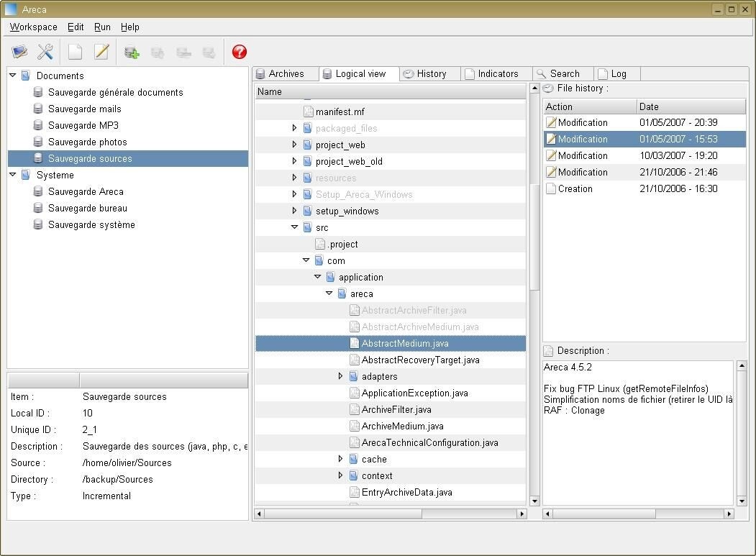Expand the project_web folder
The width and height of the screenshot is (756, 556).
click(294, 145)
